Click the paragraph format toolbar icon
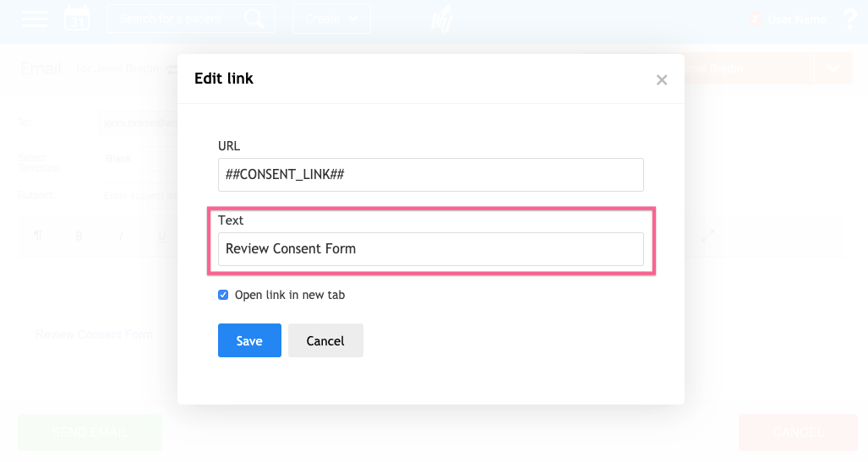Viewport: 868px width, 462px height. pos(38,236)
